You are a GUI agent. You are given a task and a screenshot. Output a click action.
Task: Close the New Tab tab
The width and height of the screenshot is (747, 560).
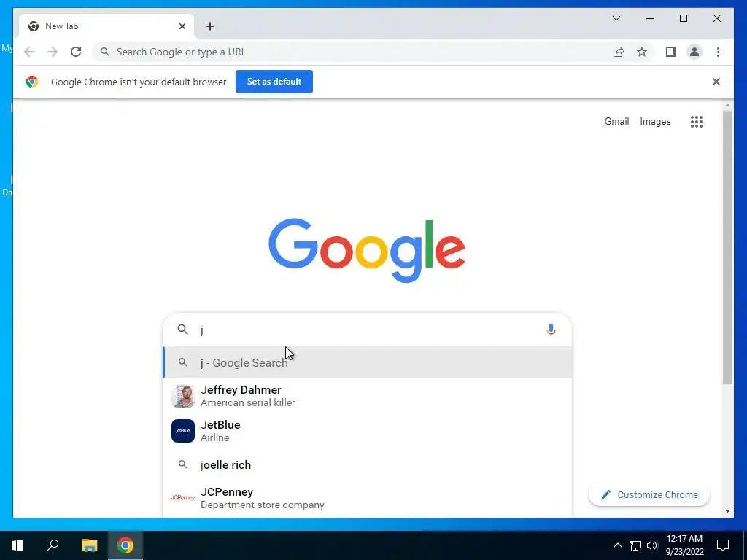coord(182,26)
